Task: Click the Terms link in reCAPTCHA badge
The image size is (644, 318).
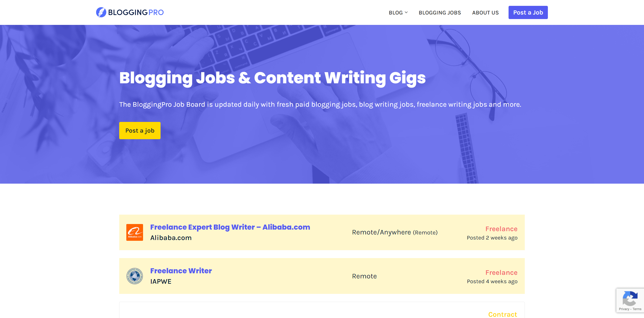Action: pos(637,309)
